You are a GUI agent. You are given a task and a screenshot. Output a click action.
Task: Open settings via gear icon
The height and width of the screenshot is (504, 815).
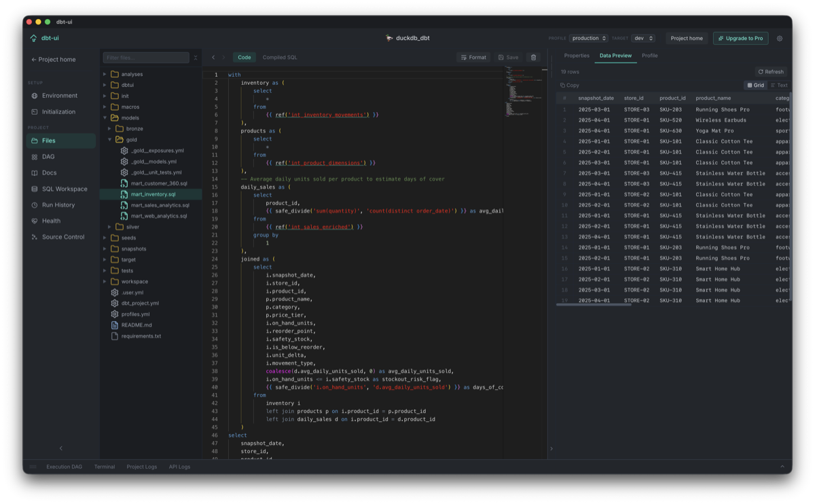click(780, 39)
